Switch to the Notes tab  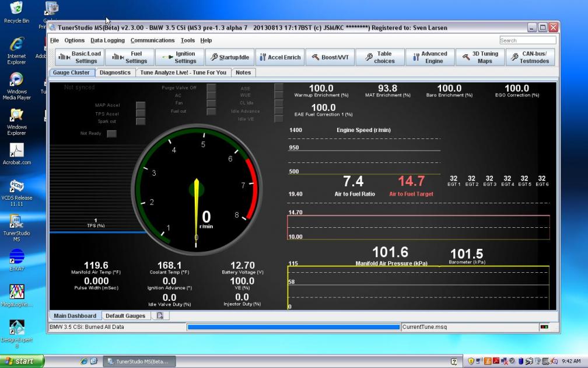pyautogui.click(x=243, y=72)
